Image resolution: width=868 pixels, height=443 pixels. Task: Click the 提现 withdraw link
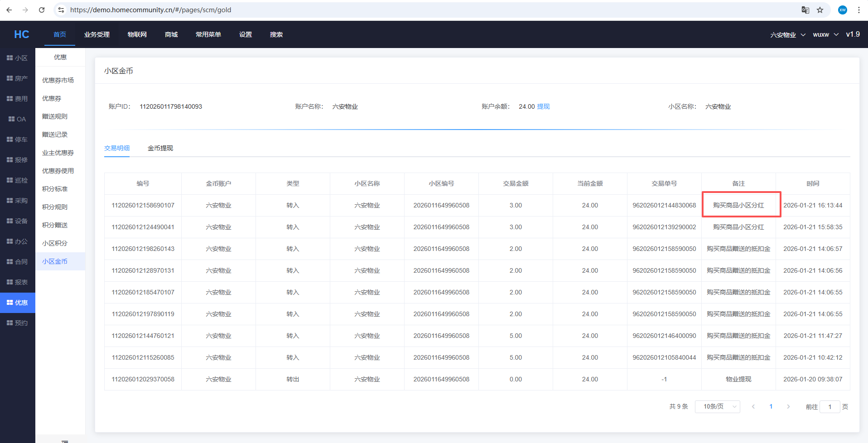[x=543, y=106]
